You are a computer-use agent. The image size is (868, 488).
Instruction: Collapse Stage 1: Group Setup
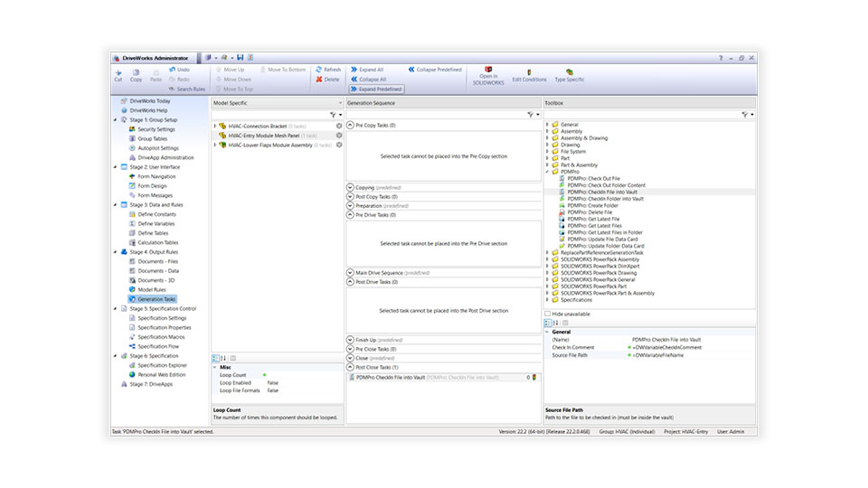[116, 120]
